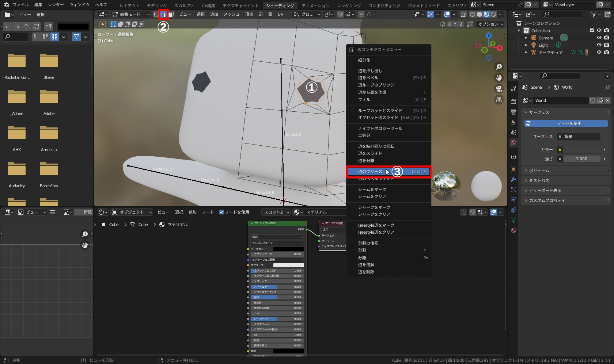Expand the カスタムプロパティ panel
Screen dimensions: 614x364
(566, 200)
